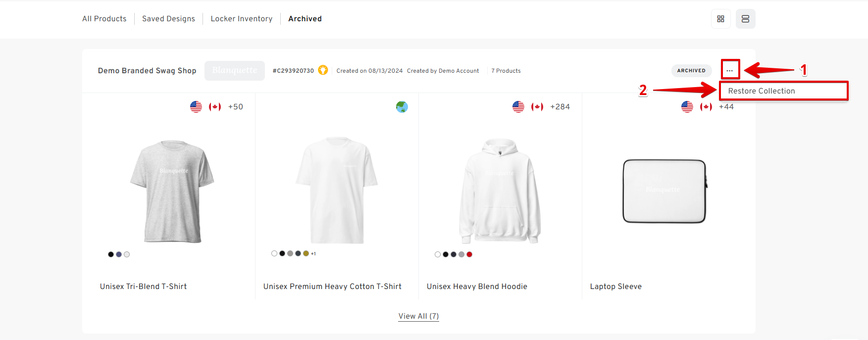Switch to list view layout
Screen dimensions: 868x340
(745, 19)
